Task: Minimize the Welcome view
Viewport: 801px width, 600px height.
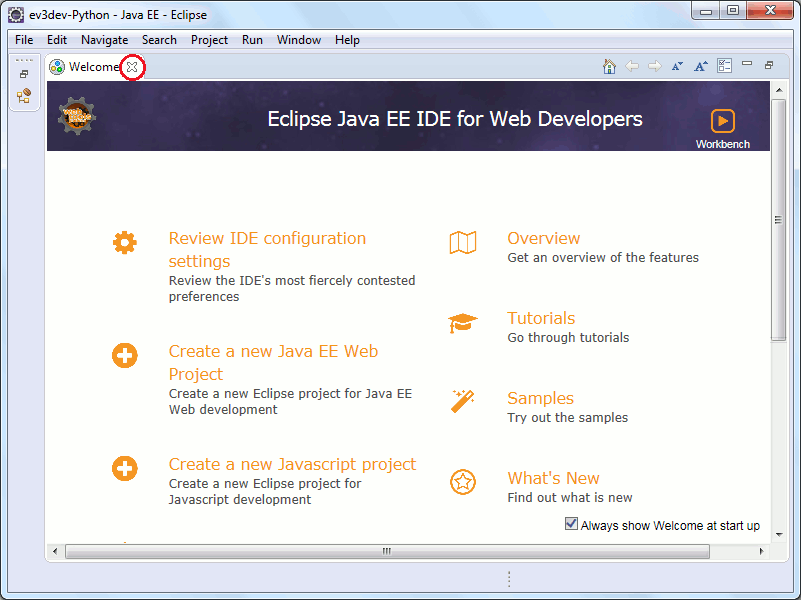Action: click(x=747, y=64)
